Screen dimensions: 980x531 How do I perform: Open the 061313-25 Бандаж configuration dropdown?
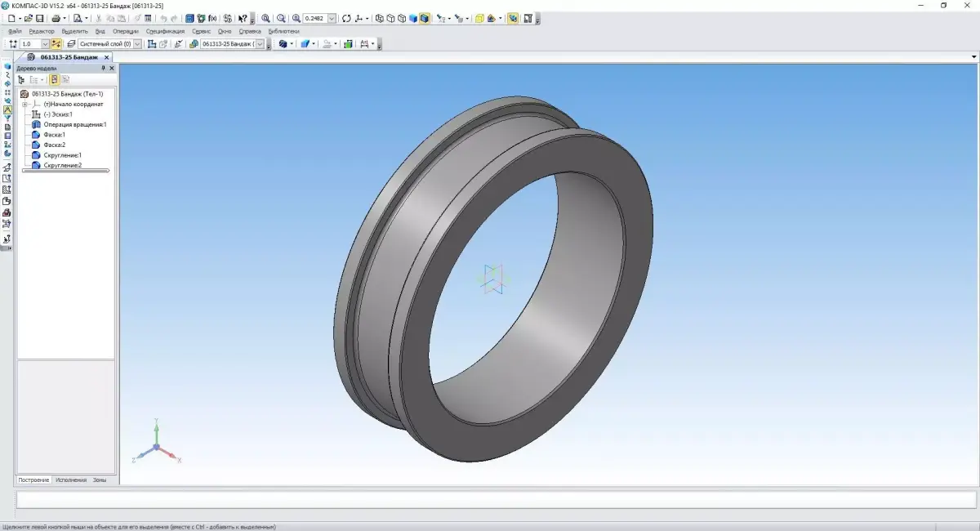(x=260, y=43)
